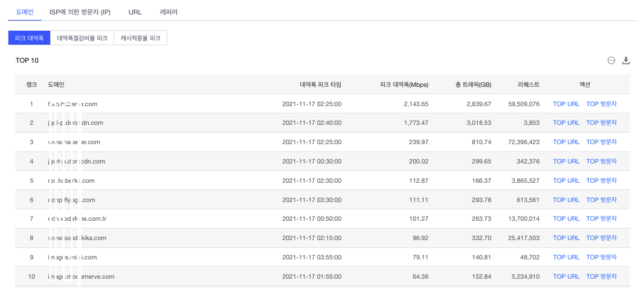Image resolution: width=644 pixels, height=301 pixels.
Task: Switch to the 도메인 tab
Action: tap(25, 12)
